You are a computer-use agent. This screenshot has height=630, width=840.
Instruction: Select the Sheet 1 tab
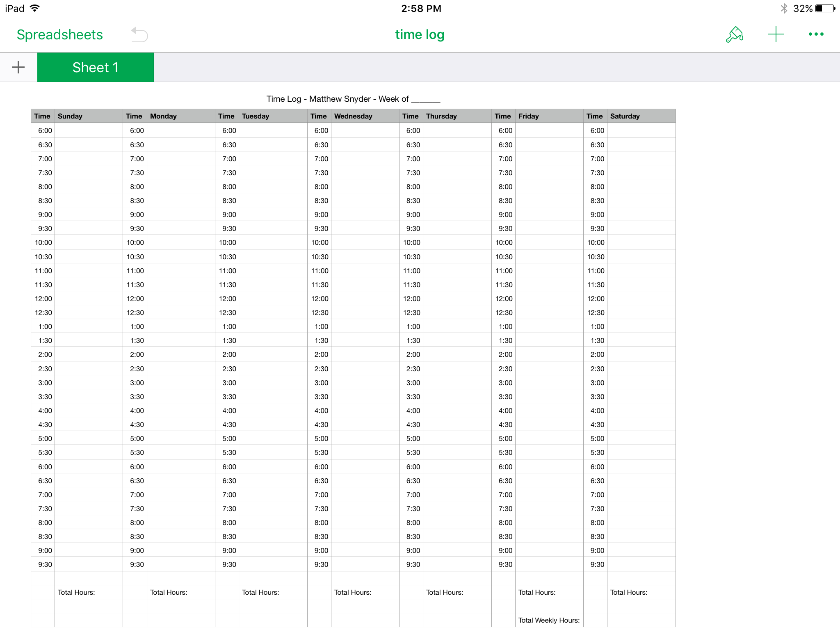tap(96, 67)
